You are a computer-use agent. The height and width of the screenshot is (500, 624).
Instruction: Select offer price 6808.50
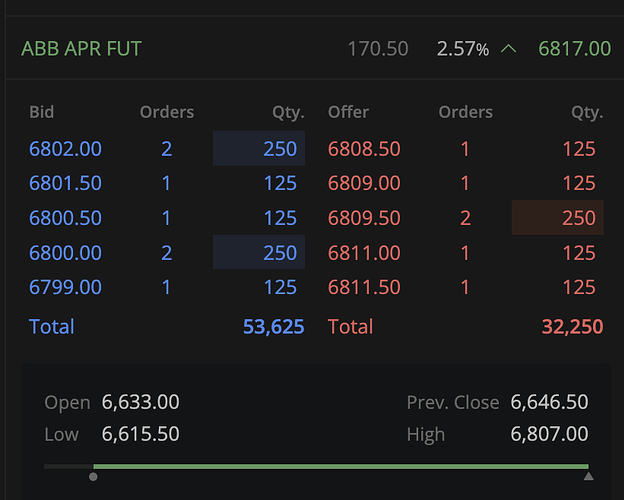pyautogui.click(x=364, y=149)
